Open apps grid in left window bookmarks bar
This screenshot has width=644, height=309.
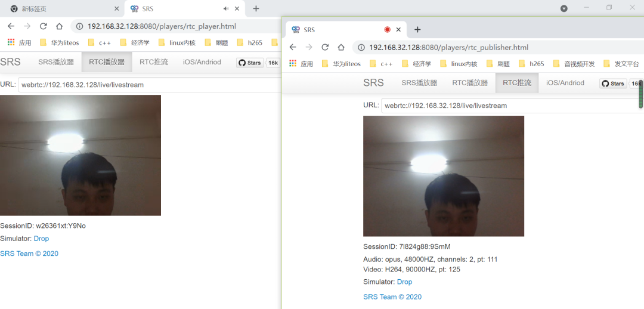(19, 42)
